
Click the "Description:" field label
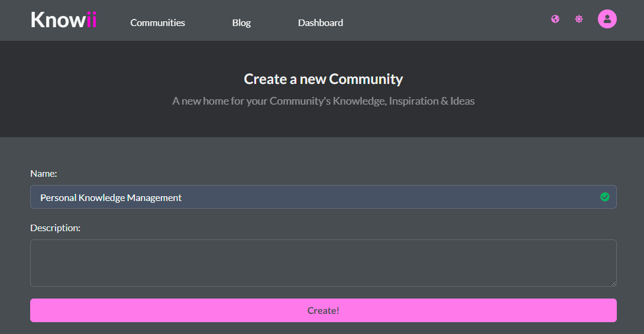(56, 228)
